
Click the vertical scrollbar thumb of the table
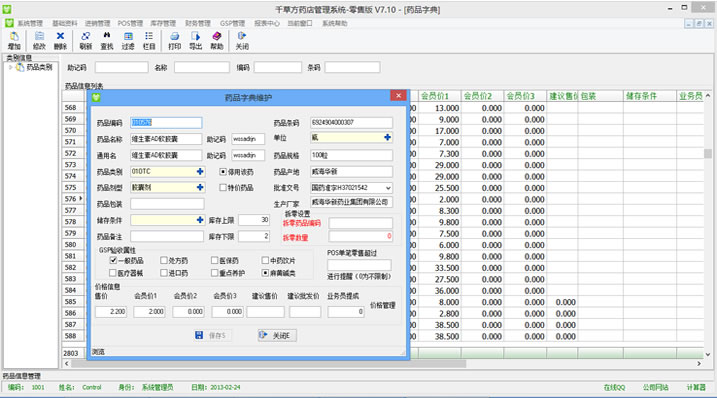(708, 154)
